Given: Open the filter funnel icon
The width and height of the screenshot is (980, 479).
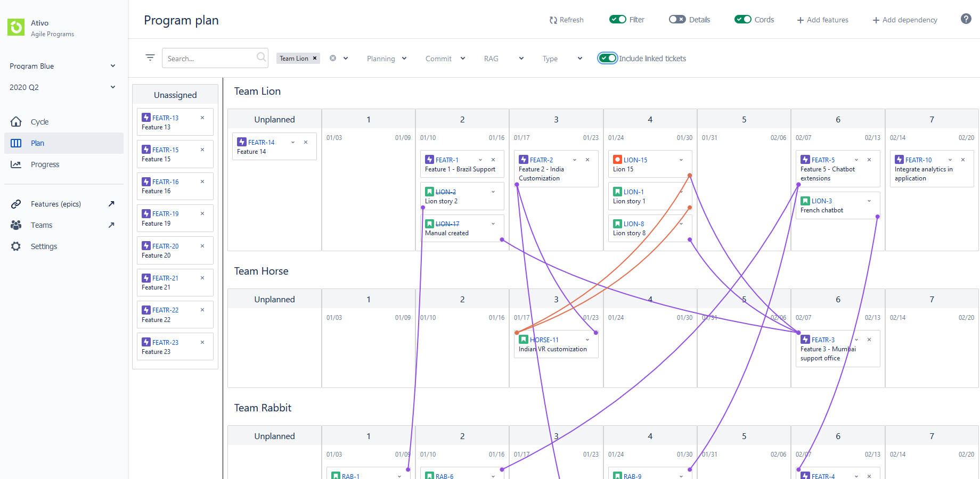Looking at the screenshot, I should tap(150, 57).
